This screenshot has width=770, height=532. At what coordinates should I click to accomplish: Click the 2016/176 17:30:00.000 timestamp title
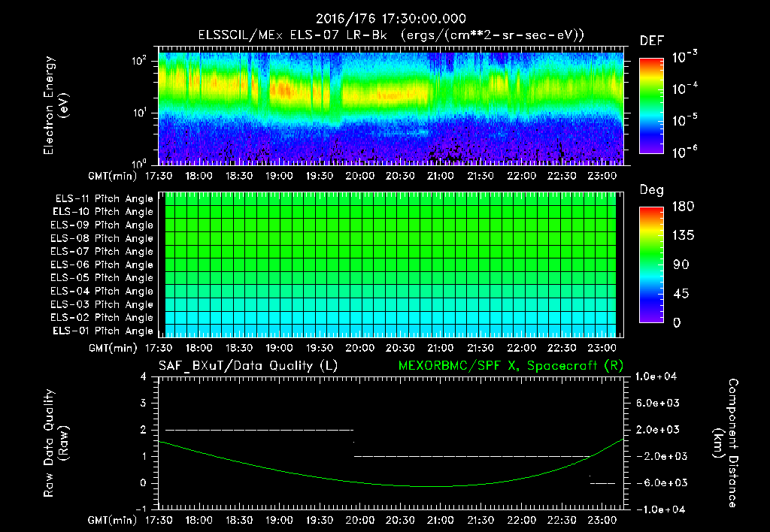click(391, 19)
